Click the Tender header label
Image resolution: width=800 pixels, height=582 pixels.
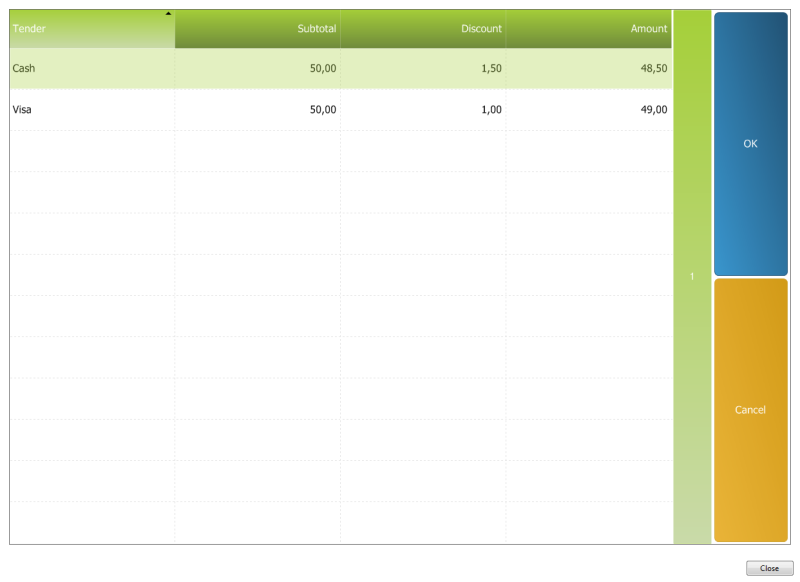point(27,28)
